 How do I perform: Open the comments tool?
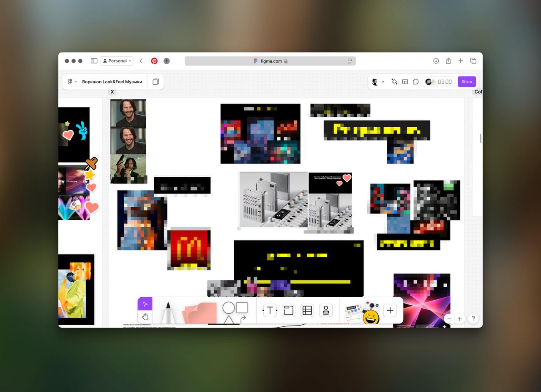click(416, 82)
